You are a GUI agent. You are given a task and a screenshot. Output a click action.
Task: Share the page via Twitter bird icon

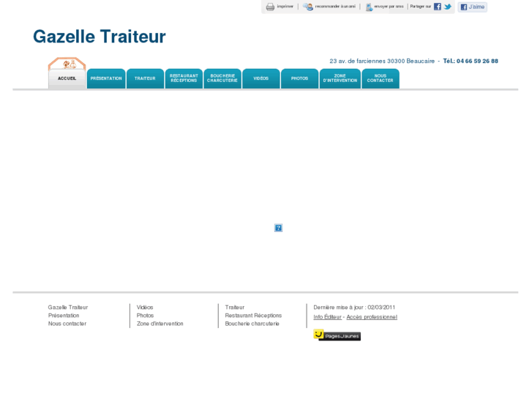click(448, 7)
